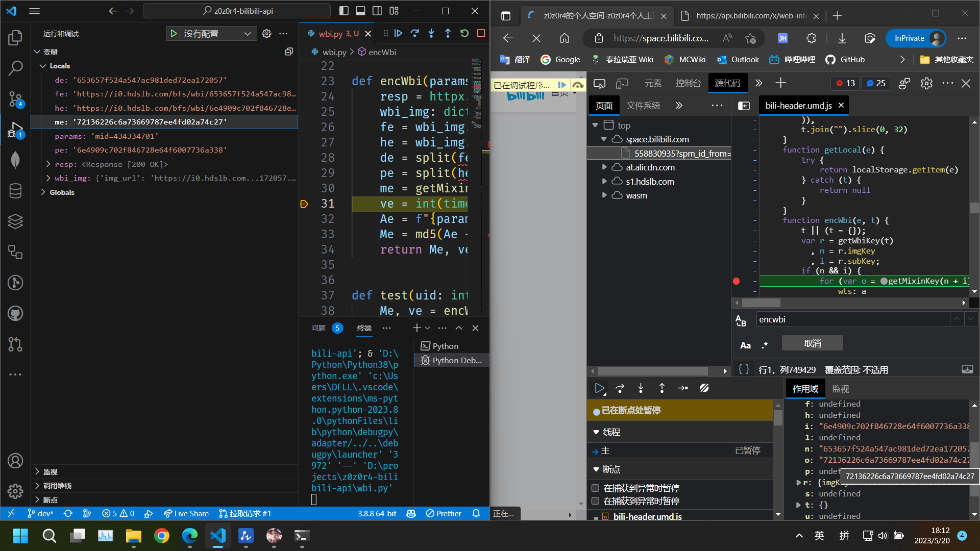Restart the debug session in VS Code
The width and height of the screenshot is (980, 551).
[464, 33]
